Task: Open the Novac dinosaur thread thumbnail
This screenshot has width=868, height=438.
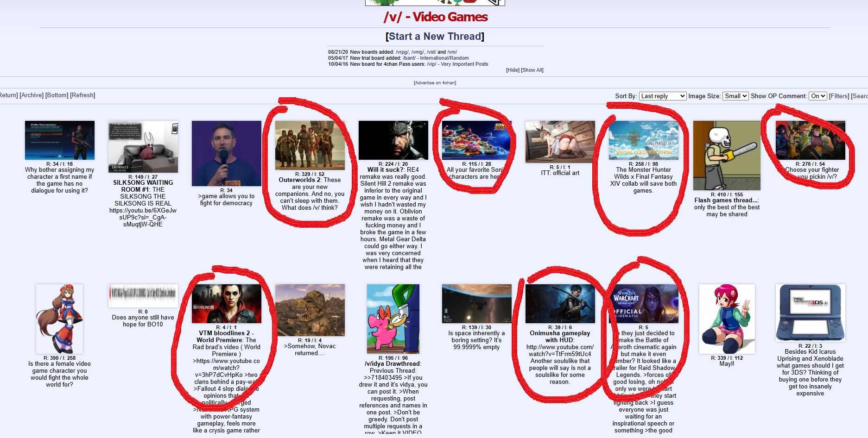Action: click(310, 310)
